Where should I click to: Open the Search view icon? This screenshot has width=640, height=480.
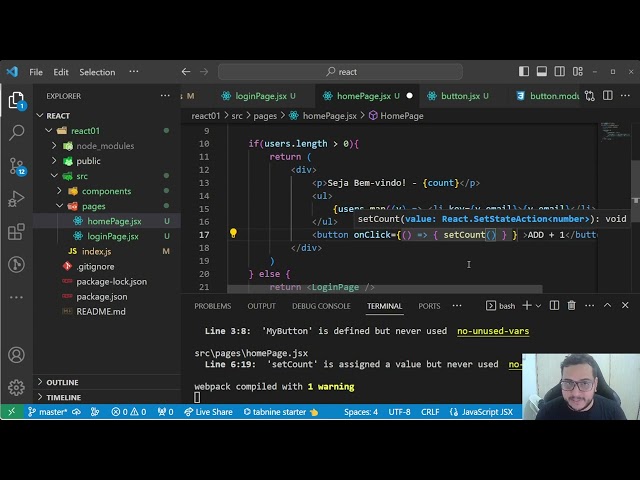coord(16,133)
